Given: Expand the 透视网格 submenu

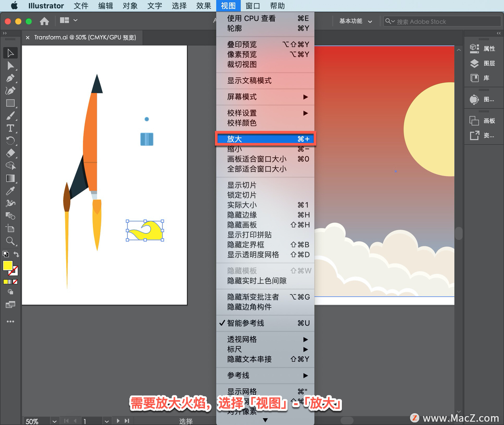Looking at the screenshot, I should (265, 339).
